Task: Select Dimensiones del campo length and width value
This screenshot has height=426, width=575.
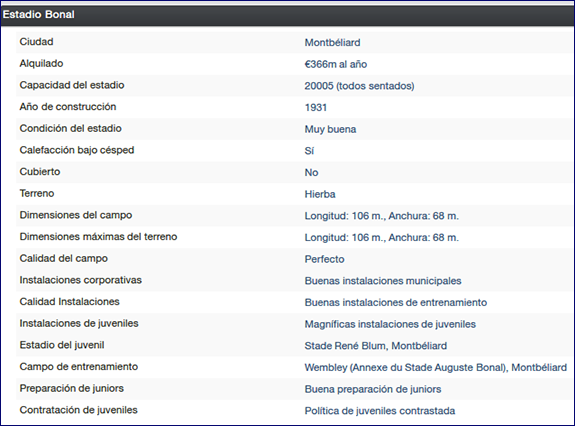Action: click(381, 216)
